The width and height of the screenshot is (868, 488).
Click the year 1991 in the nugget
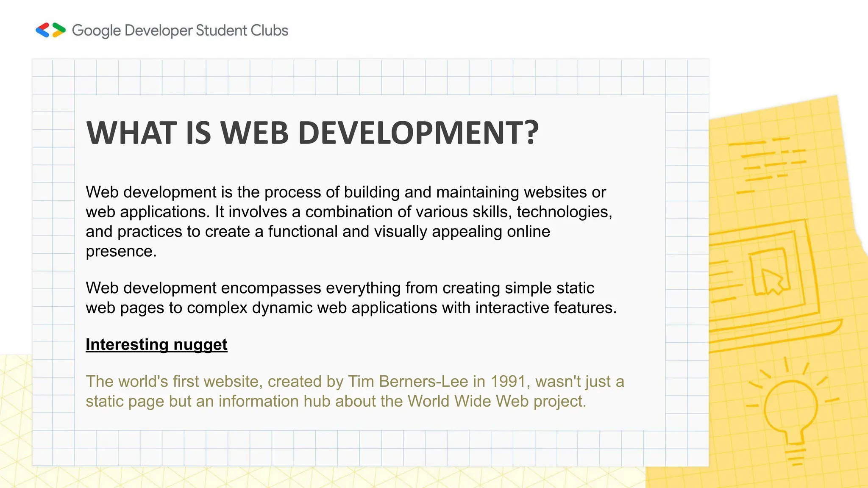(508, 382)
